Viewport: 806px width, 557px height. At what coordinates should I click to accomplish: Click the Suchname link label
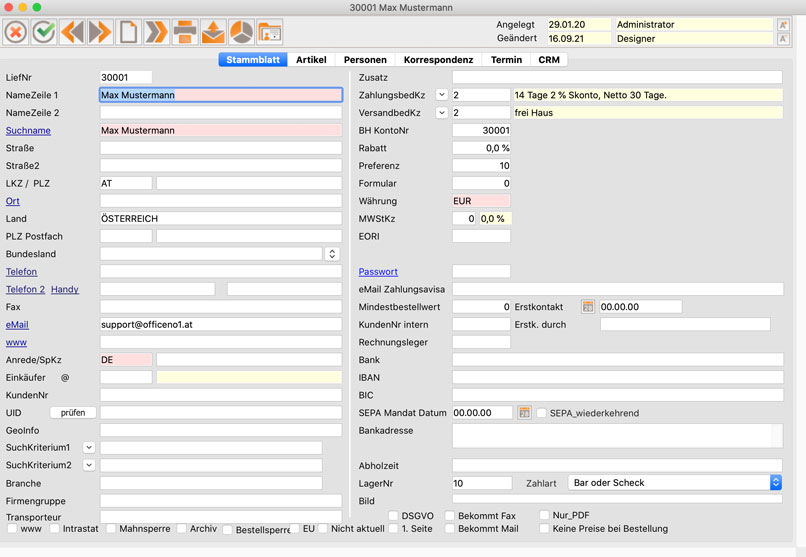coord(28,131)
